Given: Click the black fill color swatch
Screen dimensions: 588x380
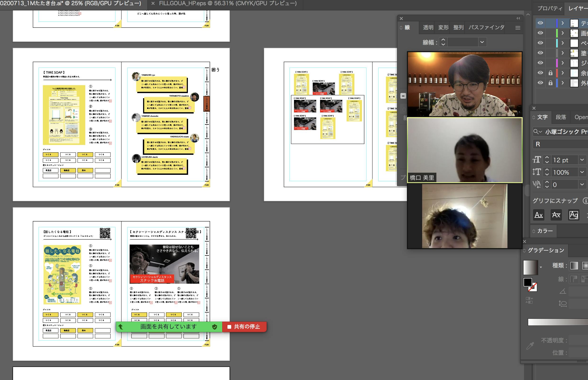Looking at the screenshot, I should (x=528, y=282).
